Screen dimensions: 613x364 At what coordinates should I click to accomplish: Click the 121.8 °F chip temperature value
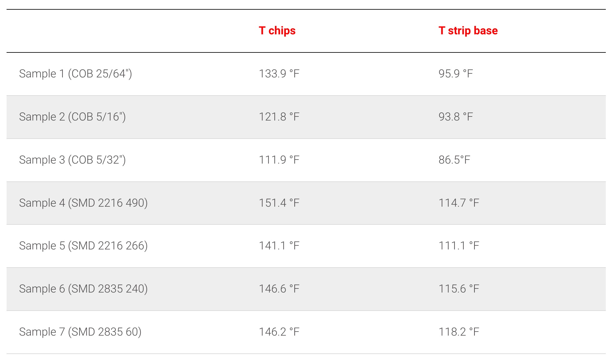279,117
